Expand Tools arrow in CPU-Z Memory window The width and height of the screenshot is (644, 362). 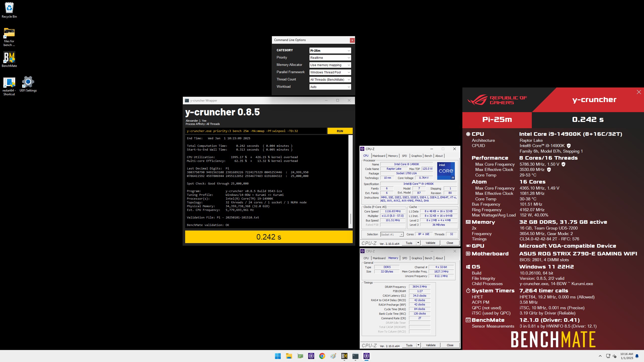pyautogui.click(x=419, y=345)
